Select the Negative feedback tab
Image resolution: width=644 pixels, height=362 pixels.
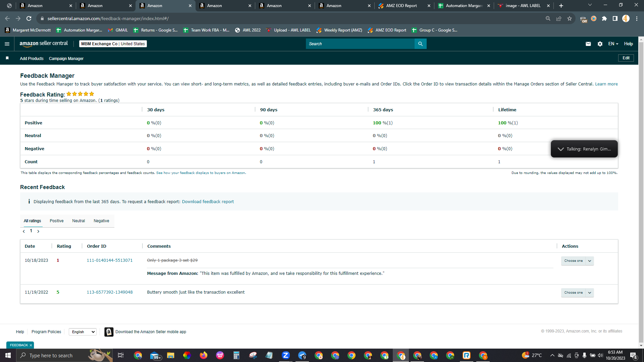coord(101,221)
